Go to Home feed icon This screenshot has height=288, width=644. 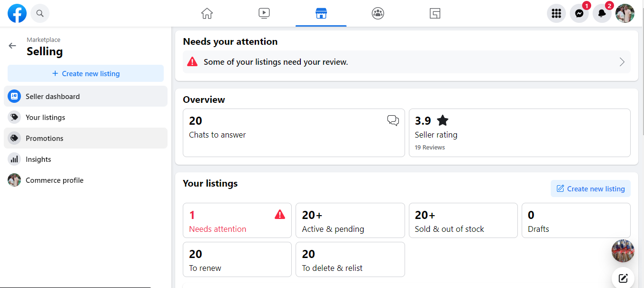point(207,13)
